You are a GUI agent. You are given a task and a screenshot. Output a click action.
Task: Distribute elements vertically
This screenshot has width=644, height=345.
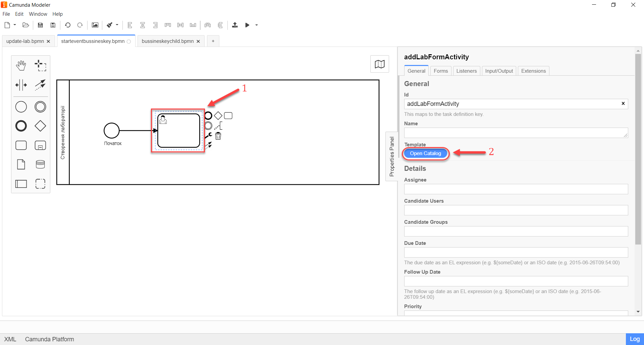tap(220, 25)
